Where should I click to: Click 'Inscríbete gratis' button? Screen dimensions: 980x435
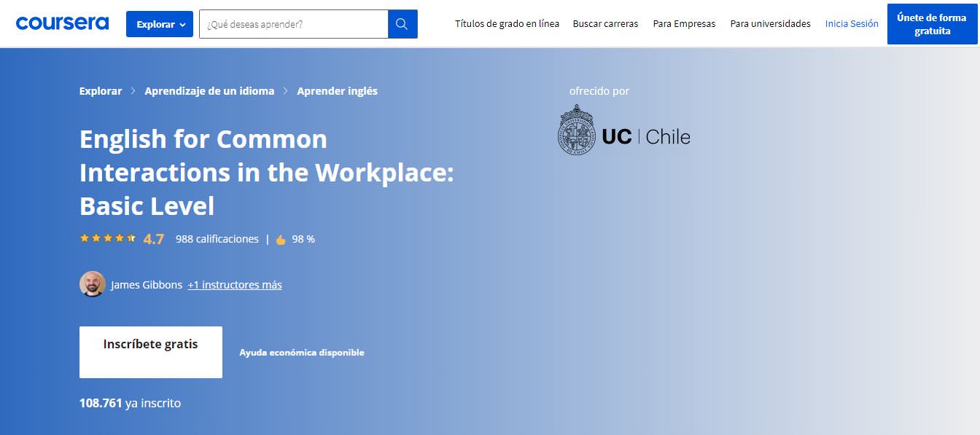point(151,352)
